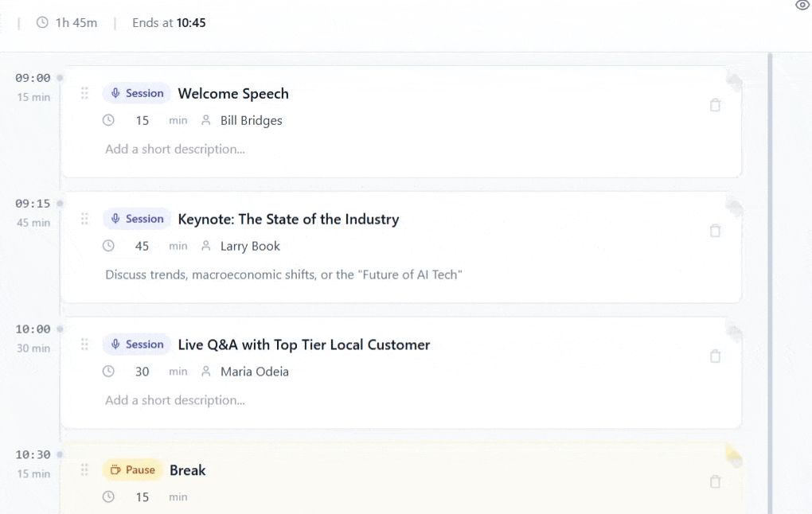Edit the Welcome Speech title
This screenshot has width=812, height=514.
[x=233, y=94]
